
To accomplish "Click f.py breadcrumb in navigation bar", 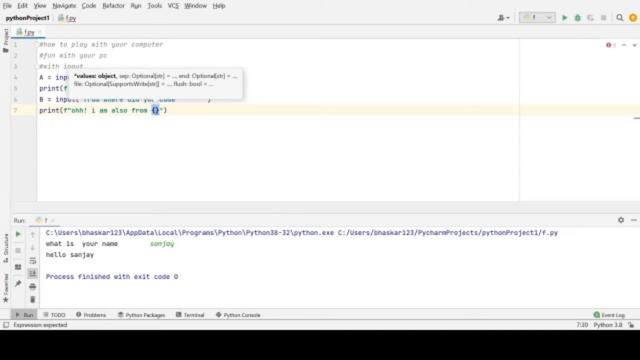I will [x=67, y=18].
